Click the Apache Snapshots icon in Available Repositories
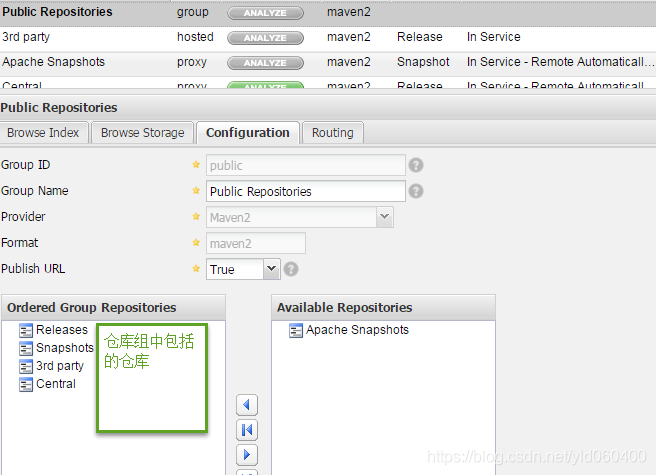 [x=296, y=331]
